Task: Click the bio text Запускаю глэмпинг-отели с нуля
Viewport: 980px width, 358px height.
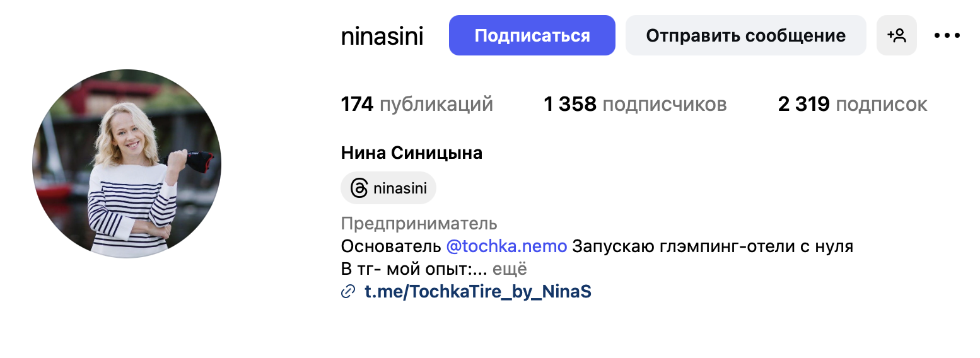Action: pos(713,246)
